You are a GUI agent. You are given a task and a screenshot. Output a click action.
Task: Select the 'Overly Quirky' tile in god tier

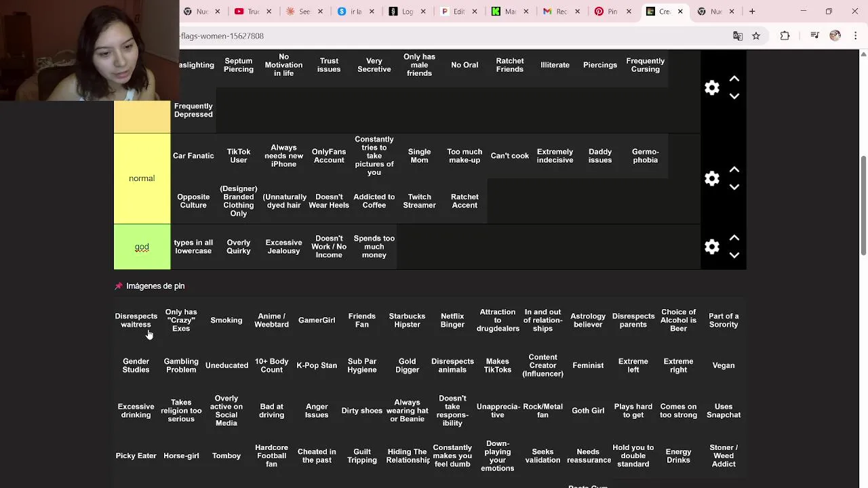pyautogui.click(x=239, y=247)
